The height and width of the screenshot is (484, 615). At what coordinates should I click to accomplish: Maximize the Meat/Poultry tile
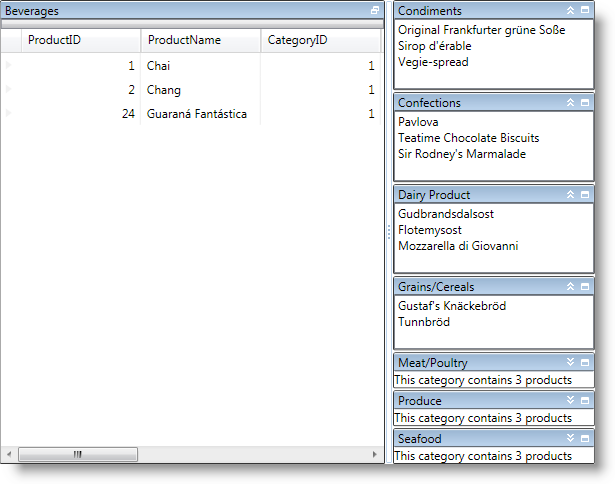[585, 363]
